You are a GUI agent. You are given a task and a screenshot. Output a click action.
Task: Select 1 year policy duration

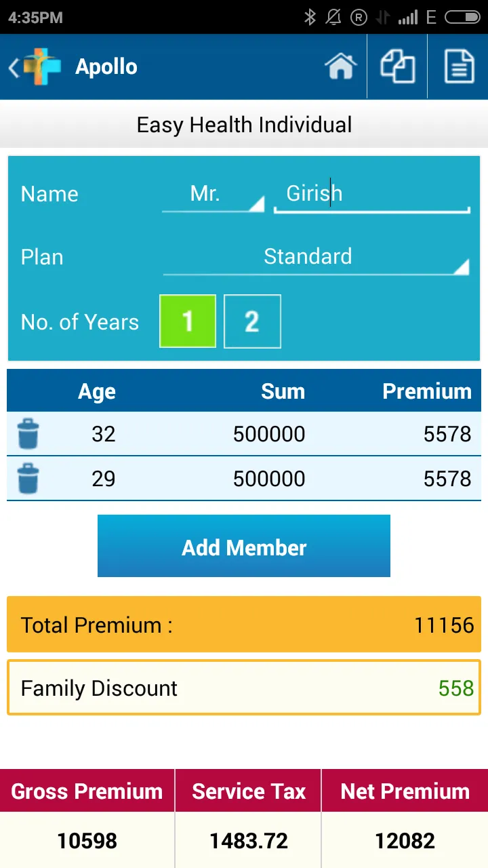coord(188,321)
